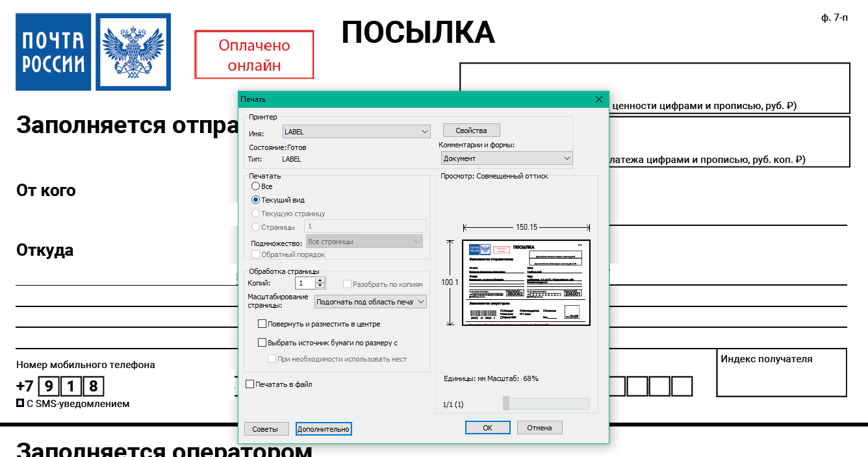Viewport: 868px width, 457px height.
Task: Confirm printing with the OK button
Action: pos(487,428)
